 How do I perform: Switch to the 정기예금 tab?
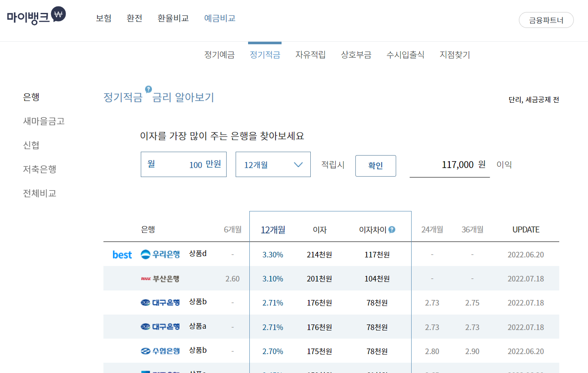219,55
